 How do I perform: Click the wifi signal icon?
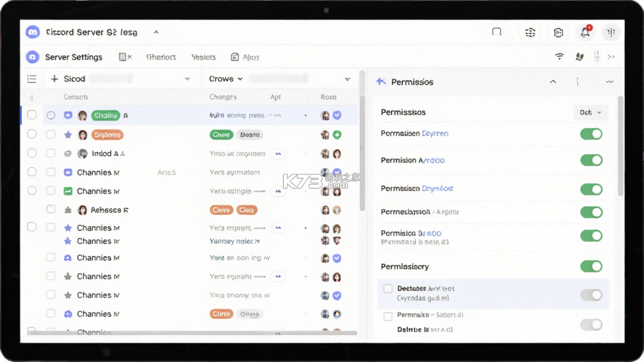click(559, 57)
